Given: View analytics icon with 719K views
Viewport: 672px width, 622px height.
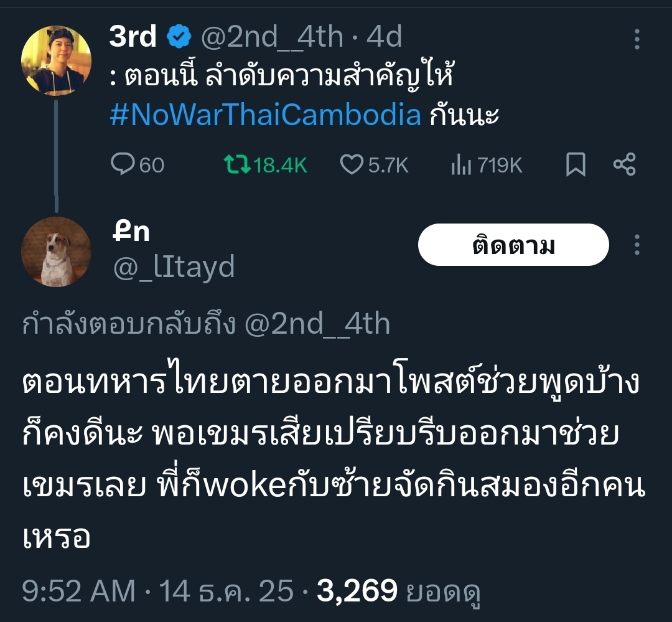Looking at the screenshot, I should (459, 165).
